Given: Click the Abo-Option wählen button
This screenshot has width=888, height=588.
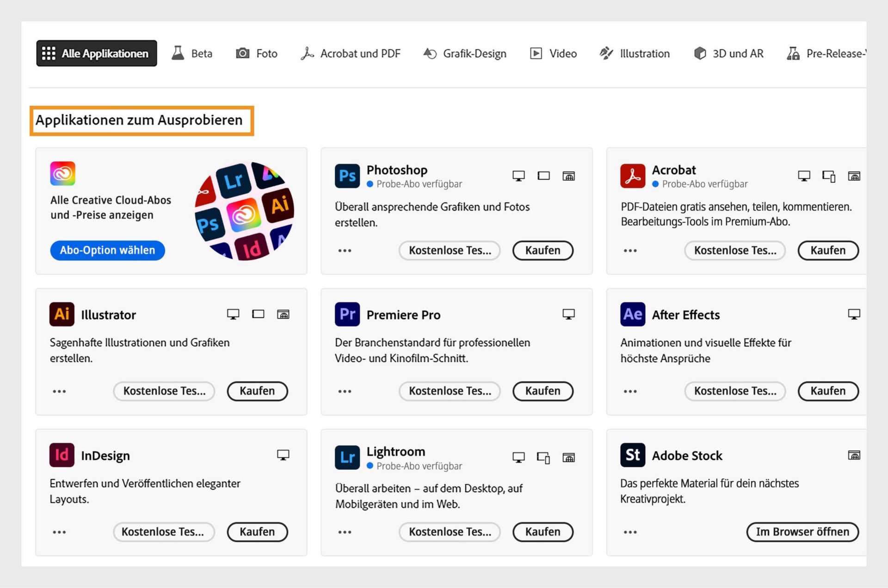Looking at the screenshot, I should point(107,250).
